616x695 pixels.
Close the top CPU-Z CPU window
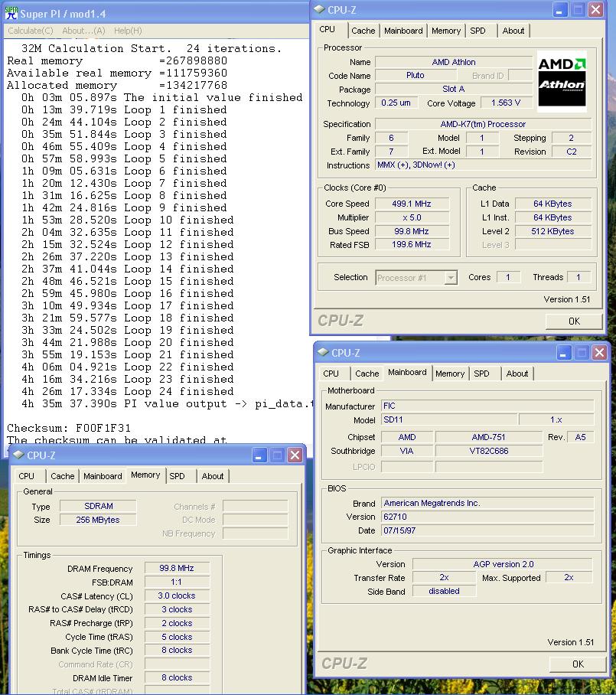click(x=595, y=10)
